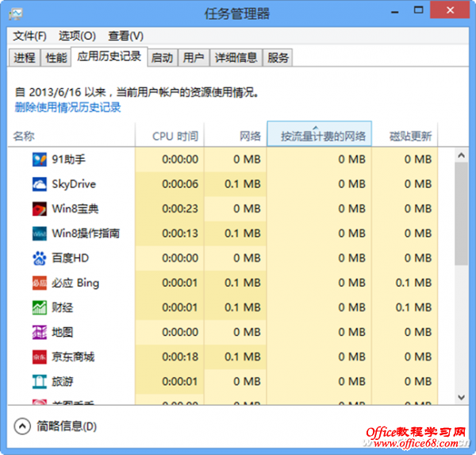476x455 pixels.
Task: Click the 京东商城 app icon
Action: pos(40,357)
